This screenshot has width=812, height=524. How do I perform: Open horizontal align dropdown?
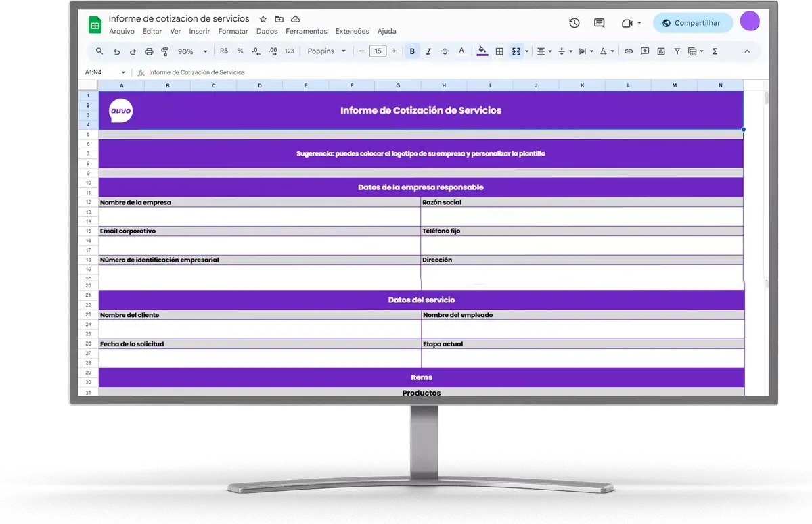coord(544,51)
